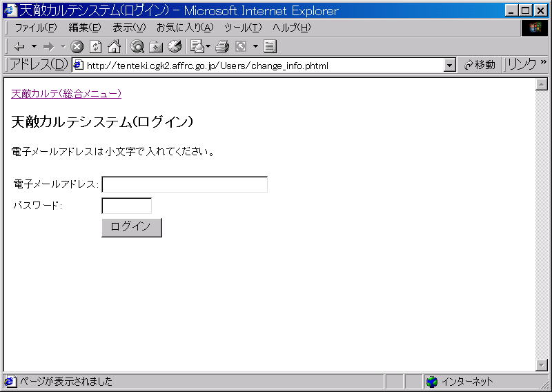The image size is (552, 392).
Task: Click the Print toolbar icon
Action: (221, 47)
